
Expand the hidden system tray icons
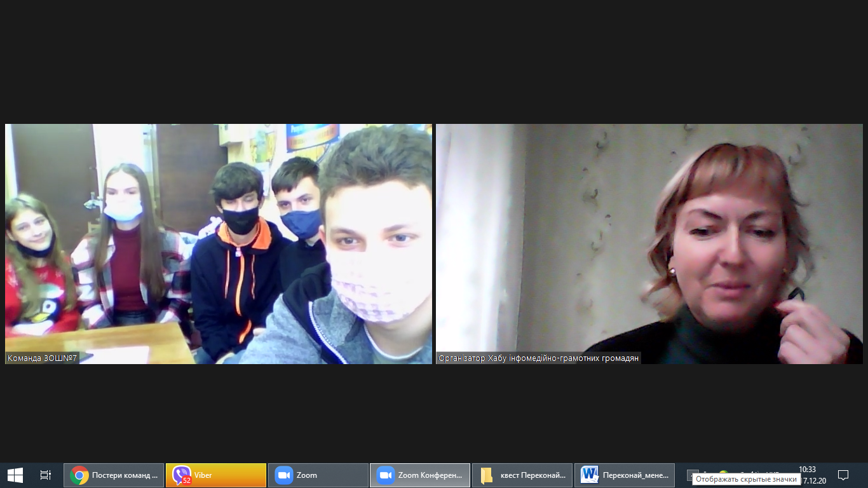coord(693,474)
